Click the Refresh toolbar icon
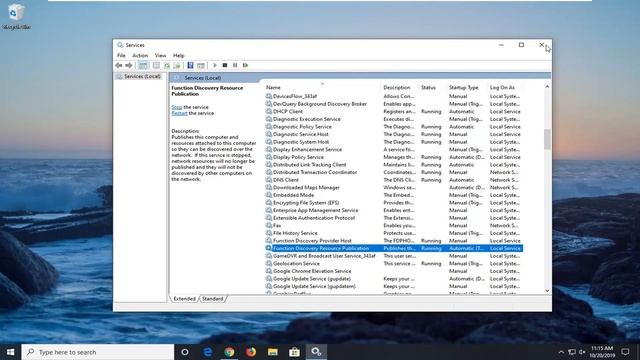640x360 pixels. [x=167, y=65]
